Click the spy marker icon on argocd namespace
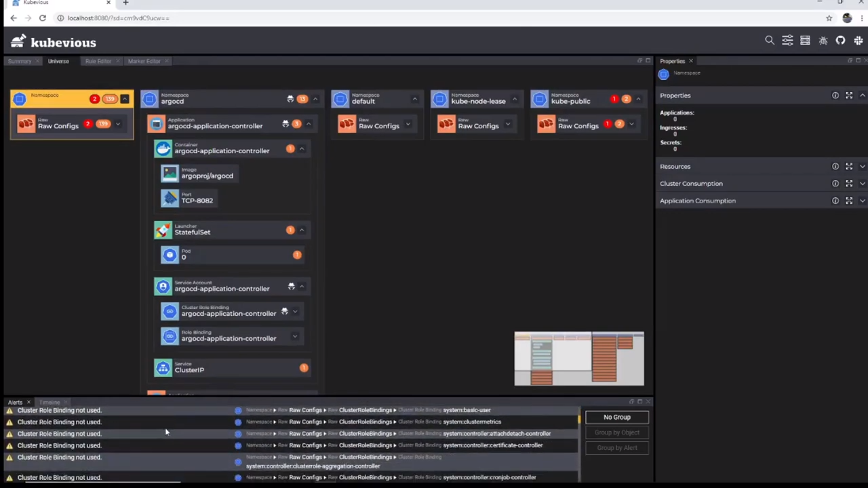868x488 pixels. coord(290,100)
